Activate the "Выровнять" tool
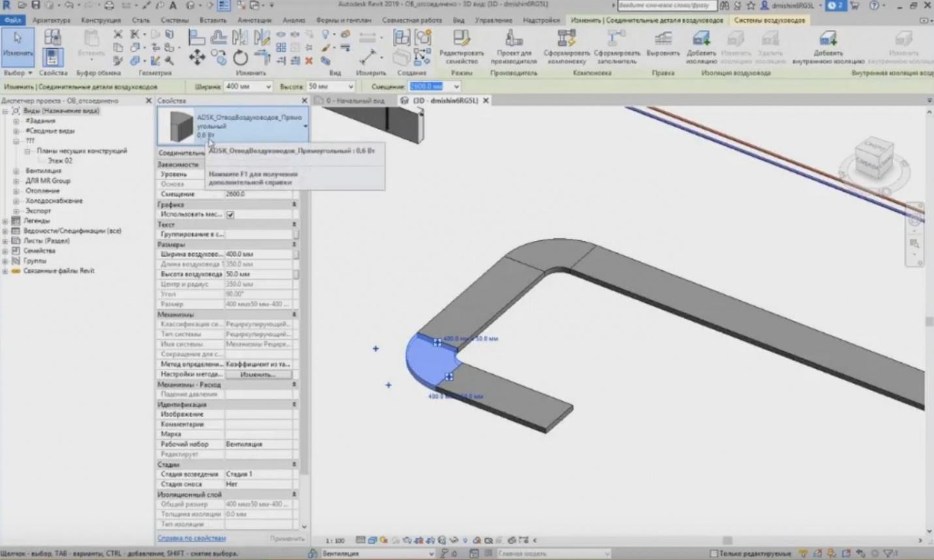Viewport: 934px width, 560px height. point(663,46)
